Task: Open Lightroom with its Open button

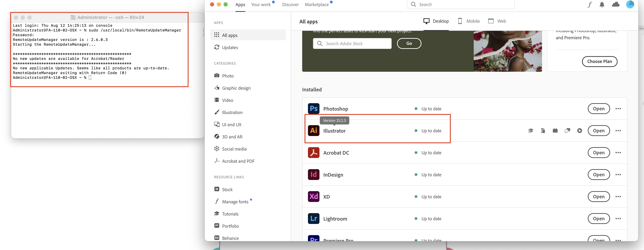Action: pos(598,219)
